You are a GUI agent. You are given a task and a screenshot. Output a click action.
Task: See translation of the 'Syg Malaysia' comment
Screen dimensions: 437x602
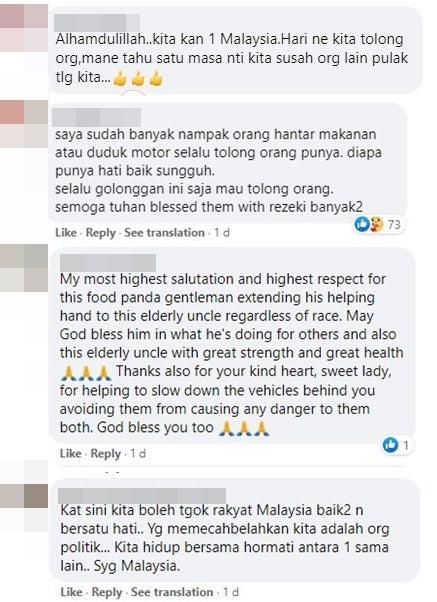[x=172, y=592]
